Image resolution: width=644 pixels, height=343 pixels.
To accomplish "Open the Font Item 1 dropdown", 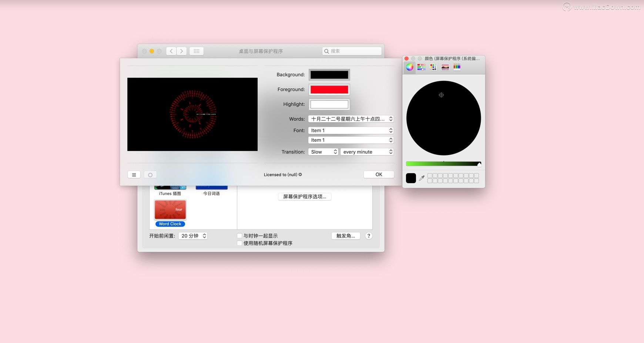I will point(350,130).
